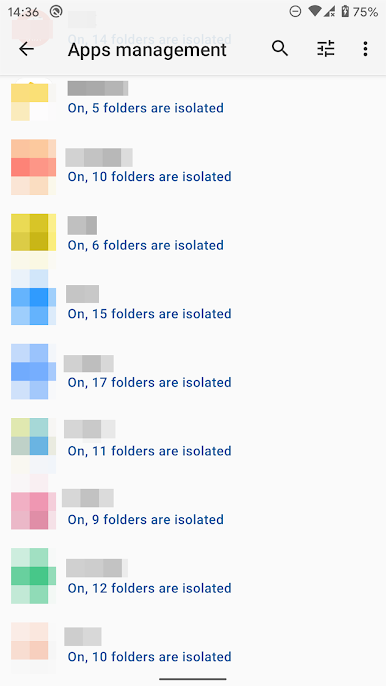Image resolution: width=386 pixels, height=686 pixels.
Task: Tap the green app icon with 12 folders
Action: coord(33,576)
